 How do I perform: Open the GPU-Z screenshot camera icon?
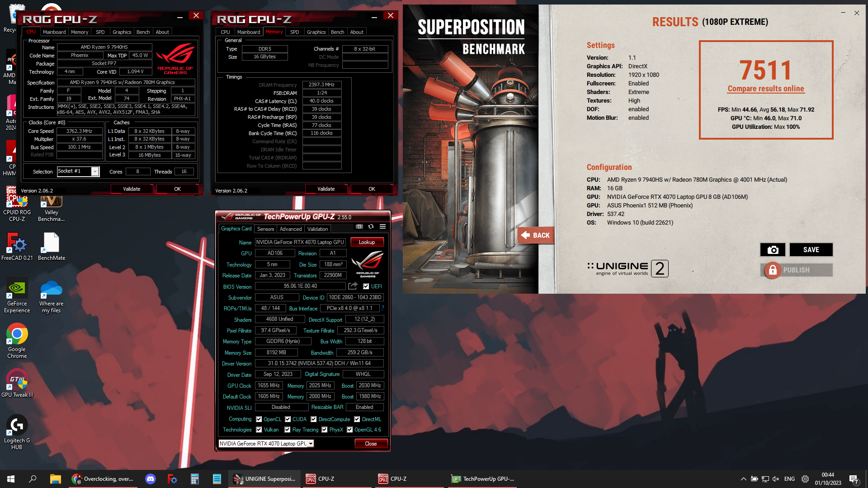pyautogui.click(x=359, y=227)
